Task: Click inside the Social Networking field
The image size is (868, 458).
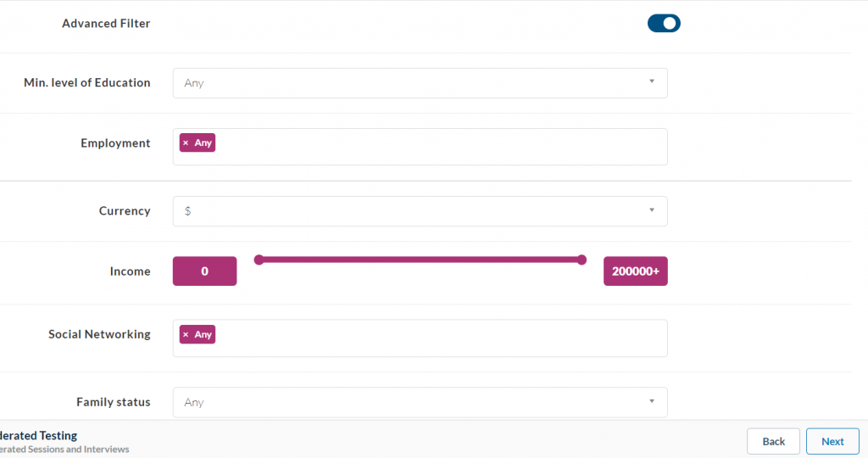Action: (441, 338)
